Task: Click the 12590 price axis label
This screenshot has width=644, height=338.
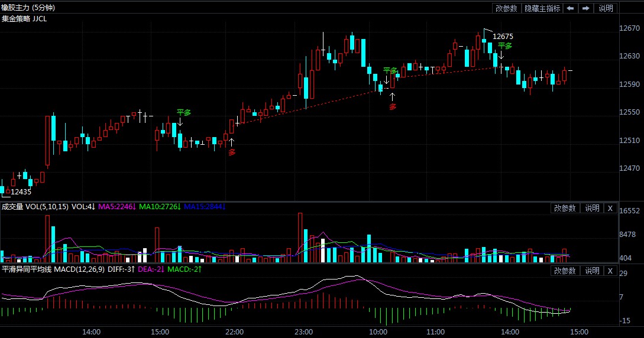Action: click(630, 84)
